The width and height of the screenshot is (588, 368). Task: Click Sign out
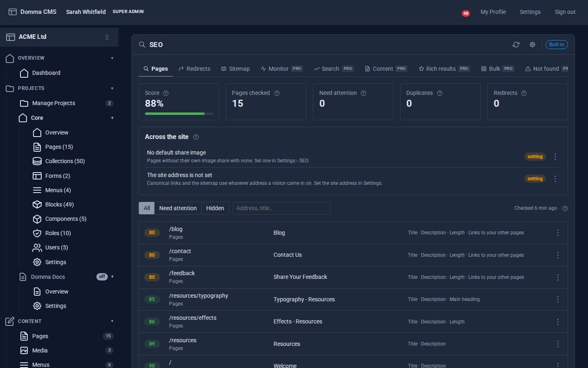tap(565, 12)
